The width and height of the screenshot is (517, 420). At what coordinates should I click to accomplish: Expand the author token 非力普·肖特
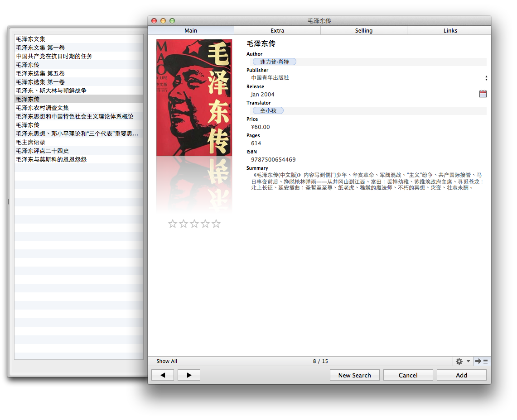click(x=275, y=61)
